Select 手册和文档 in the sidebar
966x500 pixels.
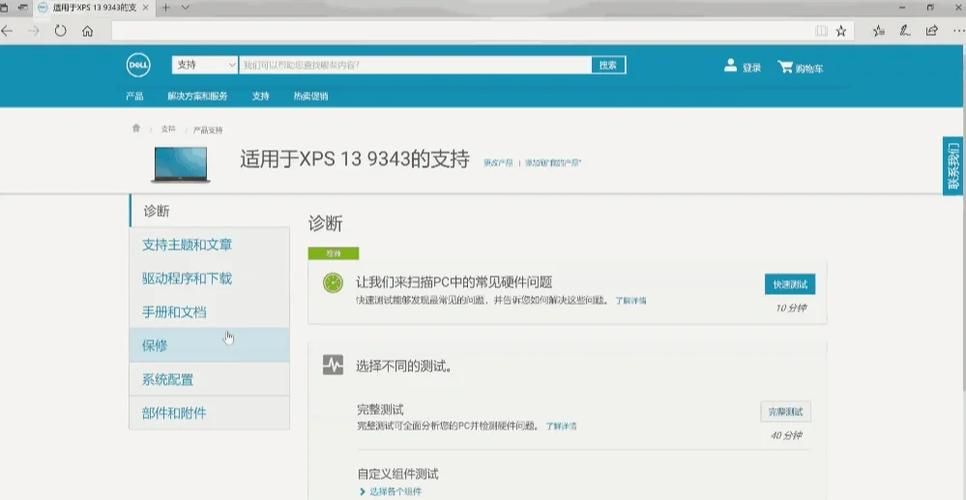pyautogui.click(x=209, y=312)
